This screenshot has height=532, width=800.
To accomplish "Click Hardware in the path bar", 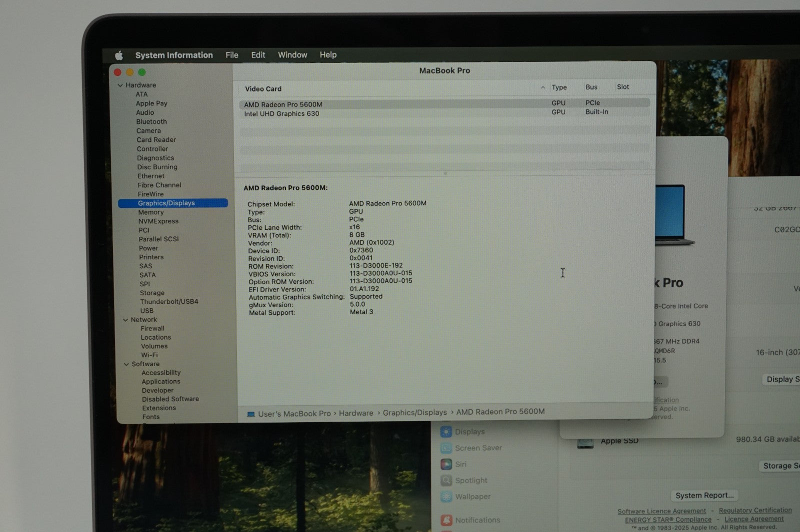I will click(x=356, y=413).
